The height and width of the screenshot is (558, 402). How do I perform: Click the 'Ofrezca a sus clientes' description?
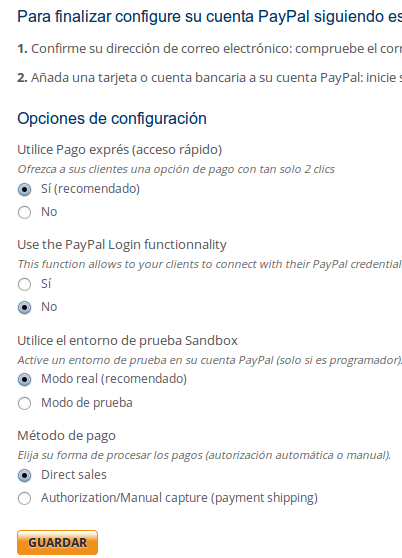[x=176, y=169]
